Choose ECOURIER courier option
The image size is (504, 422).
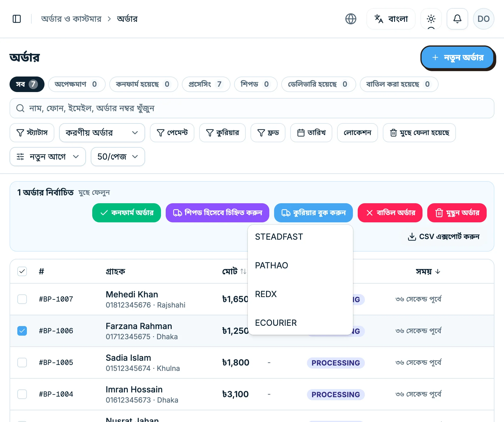pyautogui.click(x=300, y=323)
